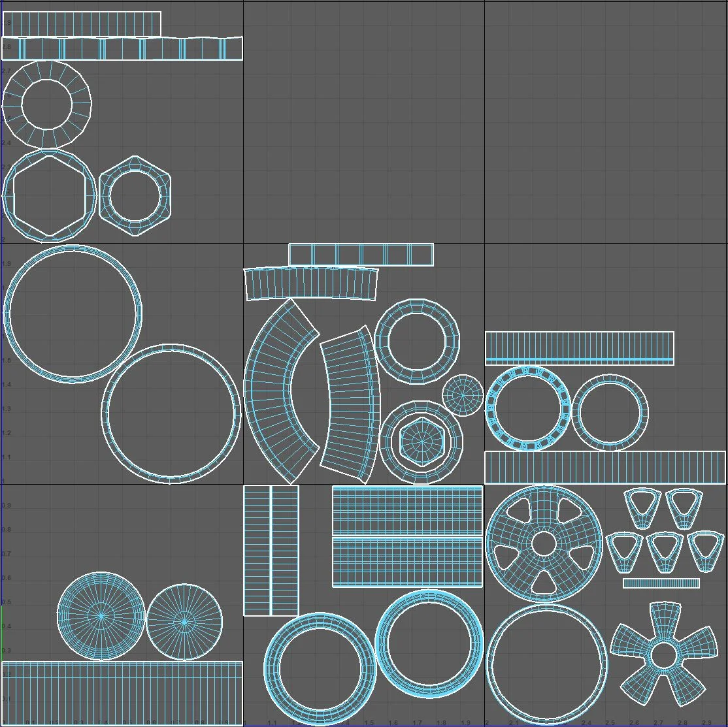Viewport: 728px width, 727px height.
Task: Select the small spherical checkered circle shell
Action: click(463, 395)
